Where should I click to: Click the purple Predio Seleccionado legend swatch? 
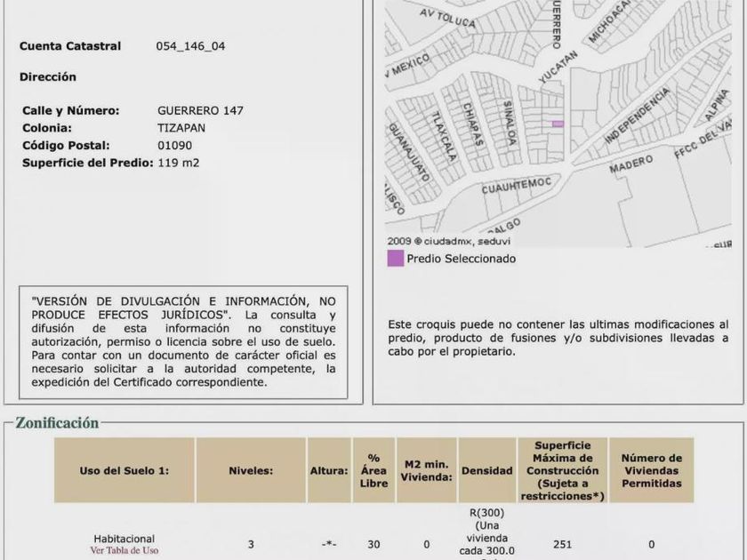point(396,259)
